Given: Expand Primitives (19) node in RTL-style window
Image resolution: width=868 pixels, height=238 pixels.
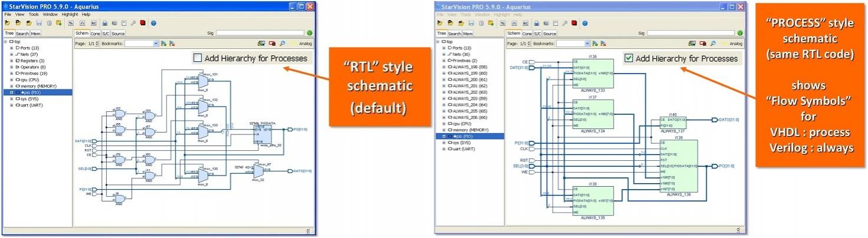Looking at the screenshot, I should [x=11, y=74].
